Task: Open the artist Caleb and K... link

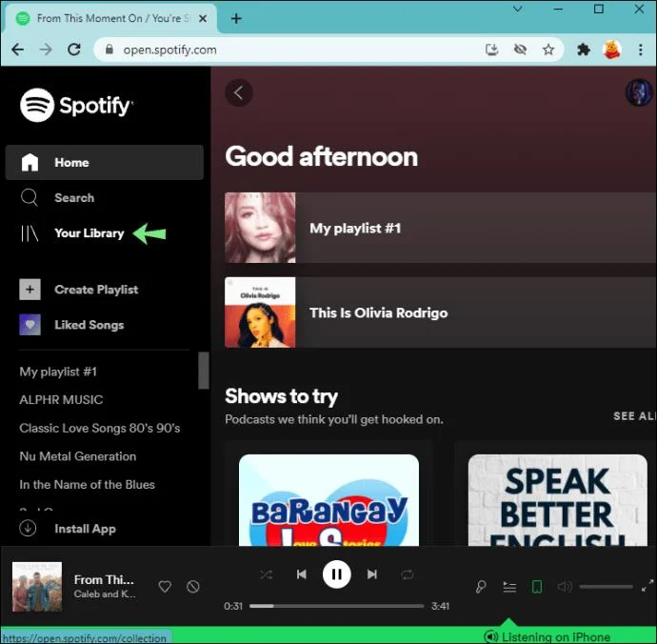Action: click(105, 594)
